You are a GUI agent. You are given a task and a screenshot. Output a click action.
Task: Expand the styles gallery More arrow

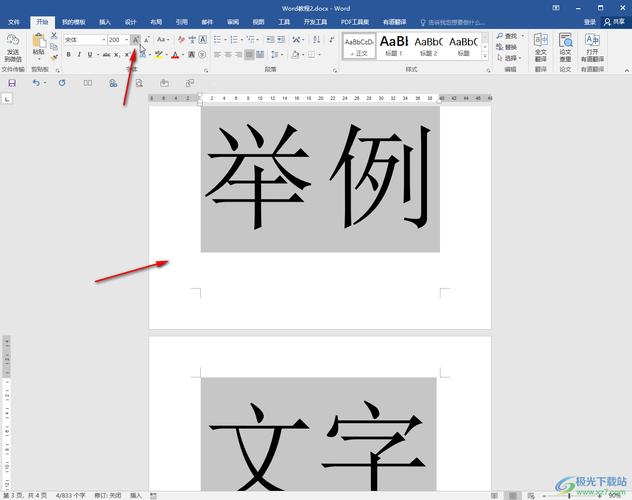point(485,57)
